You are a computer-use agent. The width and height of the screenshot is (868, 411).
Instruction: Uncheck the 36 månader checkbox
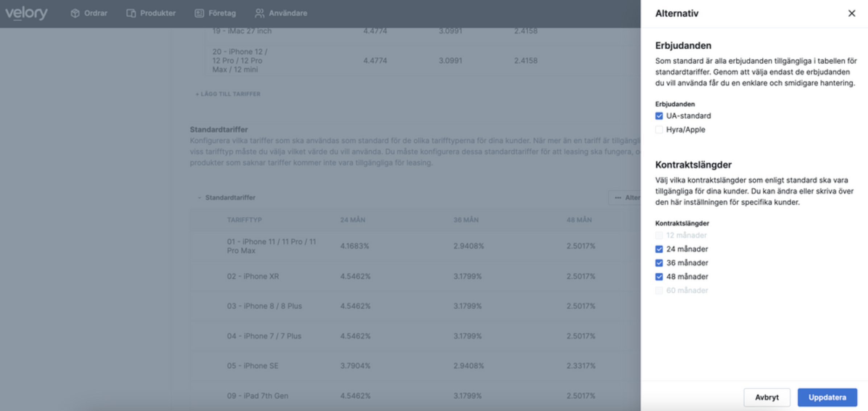659,263
